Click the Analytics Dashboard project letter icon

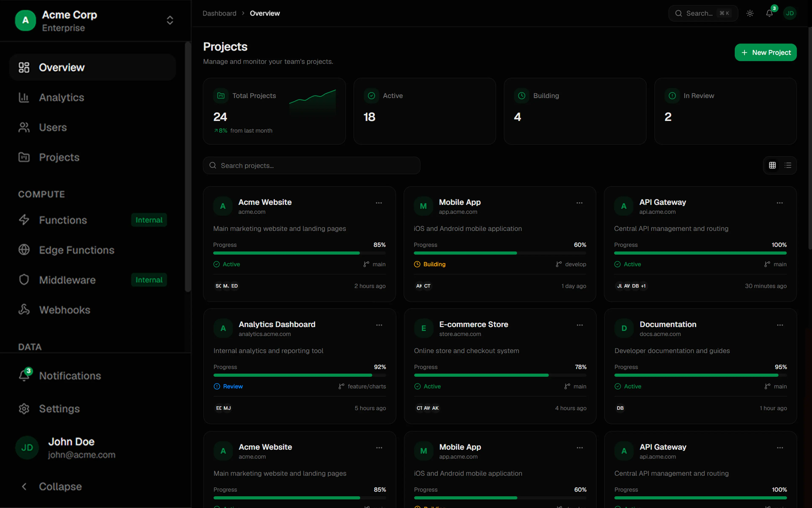(223, 328)
